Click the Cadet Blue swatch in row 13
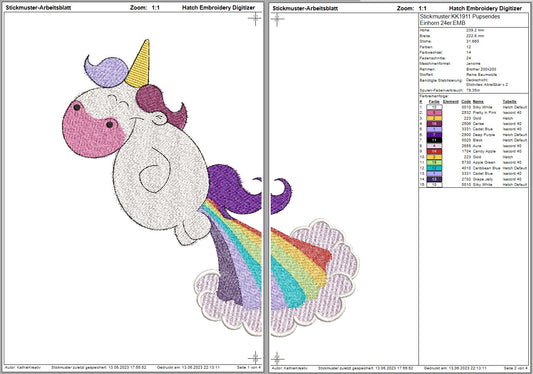The height and width of the screenshot is (374, 533). [x=434, y=173]
